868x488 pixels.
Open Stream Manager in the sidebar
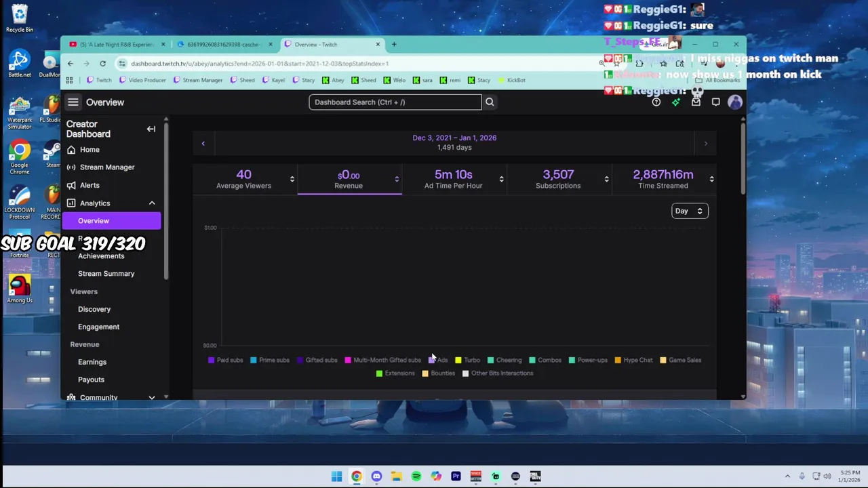(100, 167)
